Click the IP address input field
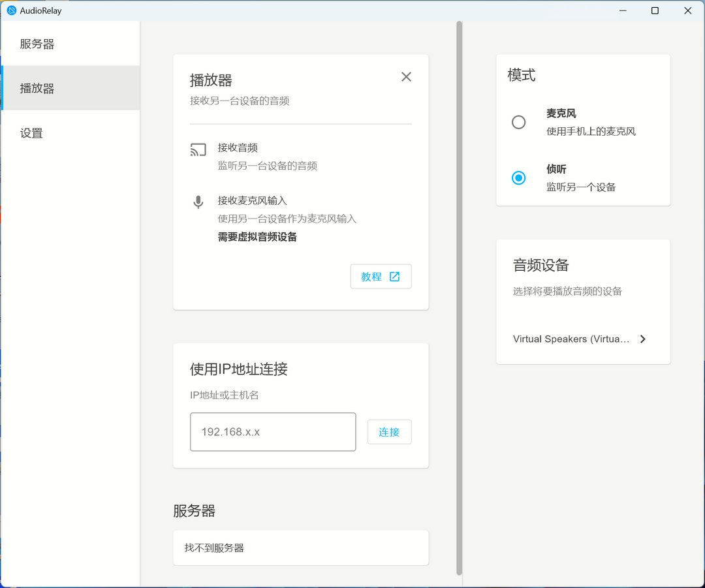This screenshot has width=705, height=588. tap(273, 431)
